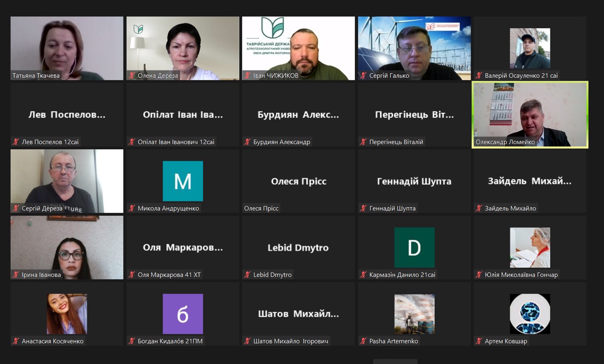
Task: Click Валерій Осауленко's profile photo
Action: 530,48
